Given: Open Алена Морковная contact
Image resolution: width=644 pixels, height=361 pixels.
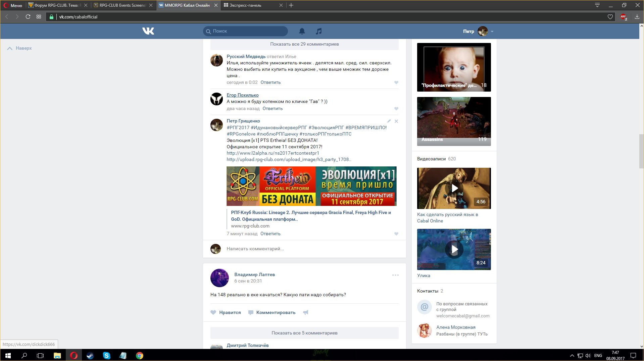Looking at the screenshot, I should [455, 327].
